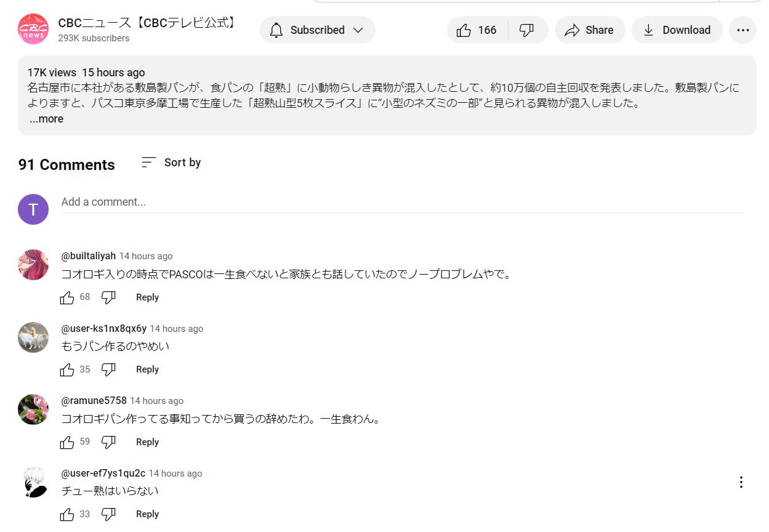Image resolution: width=769 pixels, height=532 pixels.
Task: Open @builtaliyah profile avatar
Action: pyautogui.click(x=33, y=265)
